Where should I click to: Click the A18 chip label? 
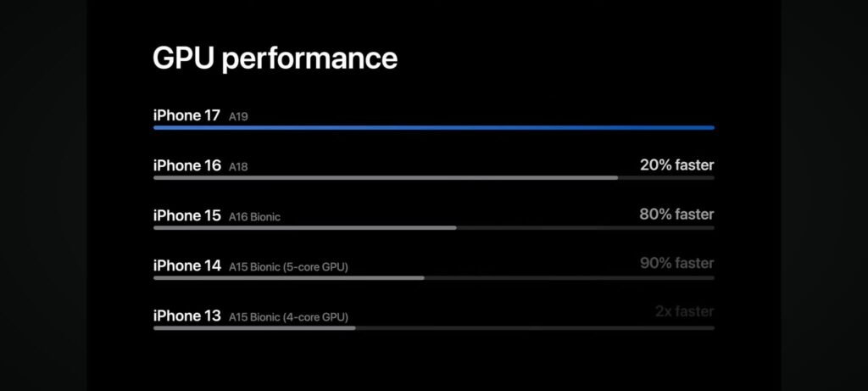tap(238, 167)
